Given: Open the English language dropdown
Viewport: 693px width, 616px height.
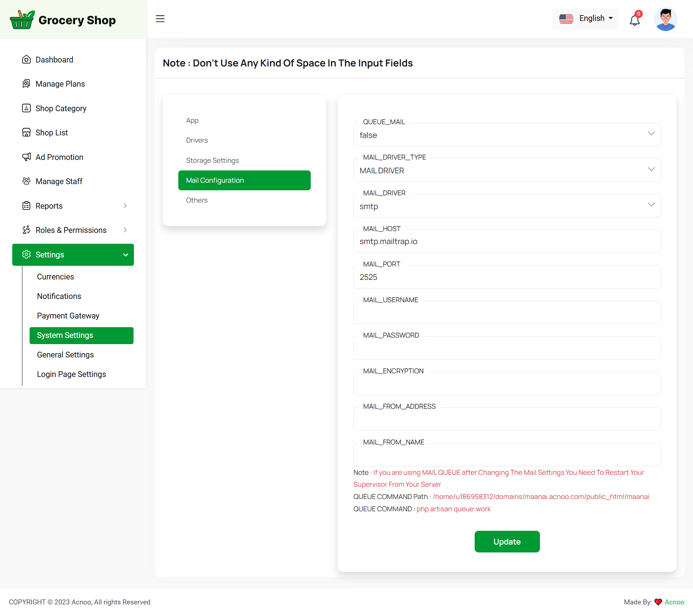Looking at the screenshot, I should pyautogui.click(x=585, y=19).
